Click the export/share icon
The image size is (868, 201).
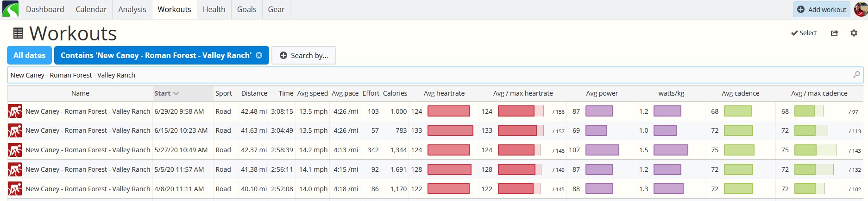pyautogui.click(x=834, y=33)
